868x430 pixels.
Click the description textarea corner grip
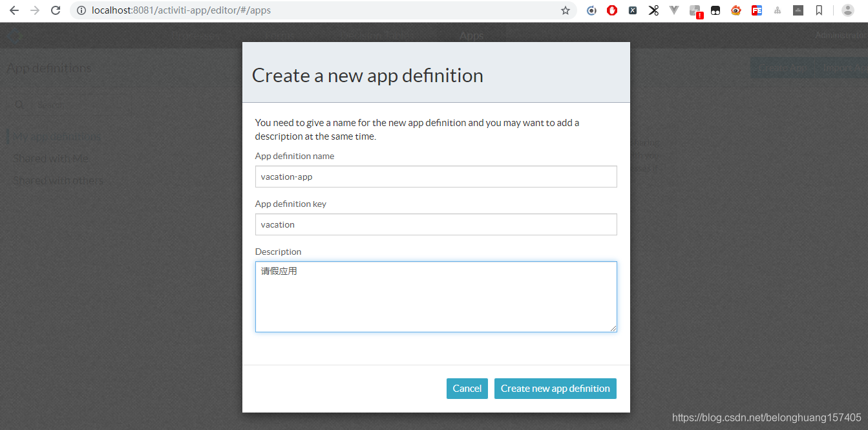pos(613,328)
